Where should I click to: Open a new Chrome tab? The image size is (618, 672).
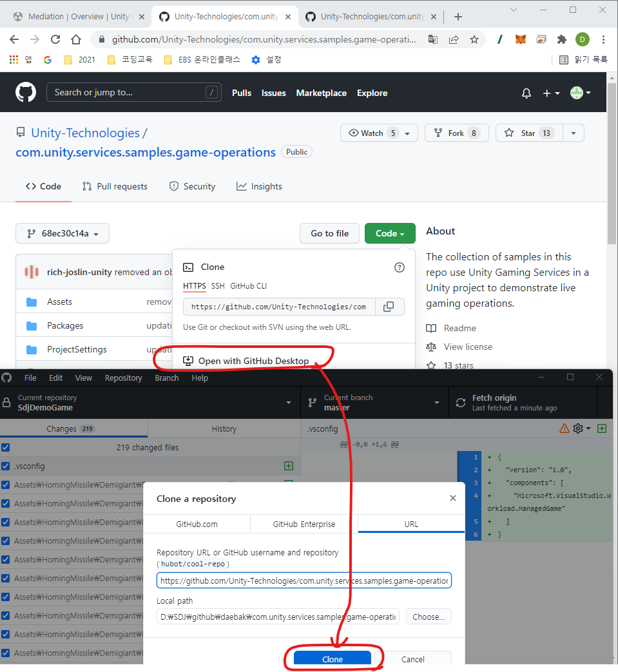click(458, 17)
